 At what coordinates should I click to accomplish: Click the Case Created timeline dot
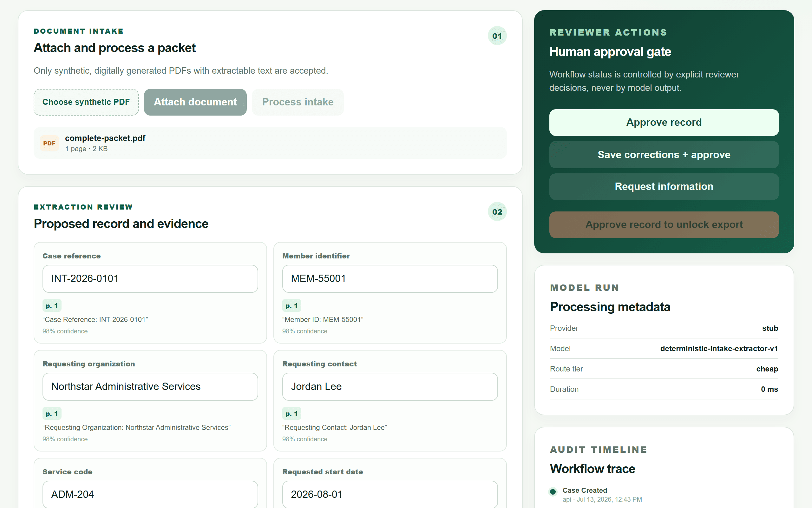[553, 491]
